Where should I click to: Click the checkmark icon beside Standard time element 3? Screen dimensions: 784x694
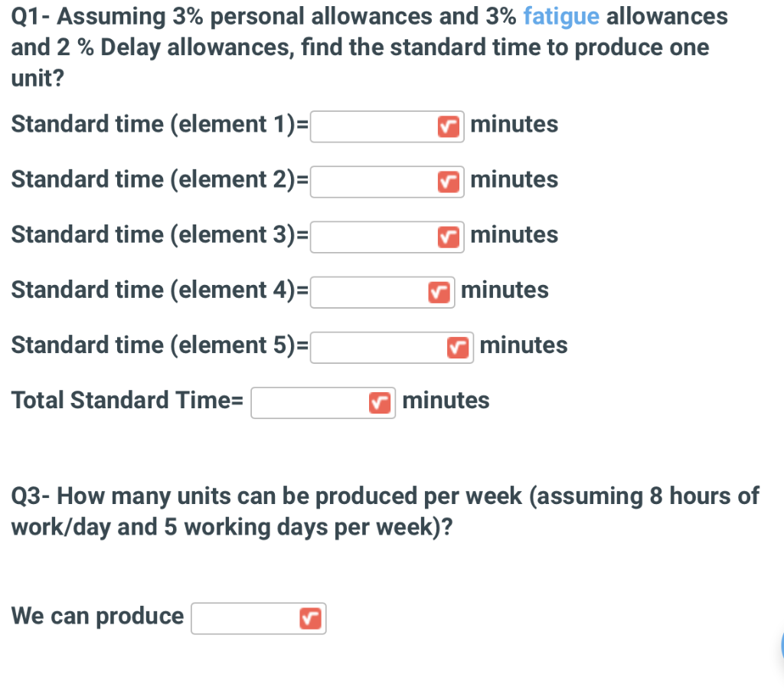[449, 237]
